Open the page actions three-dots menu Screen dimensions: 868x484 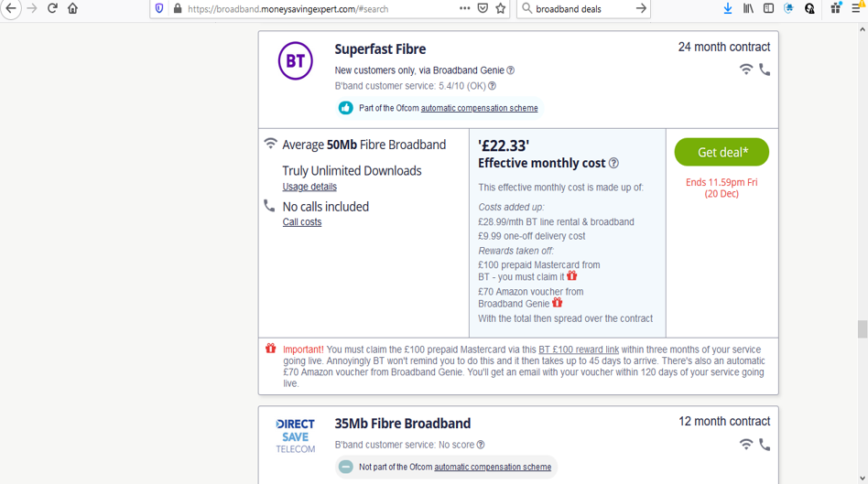(464, 8)
